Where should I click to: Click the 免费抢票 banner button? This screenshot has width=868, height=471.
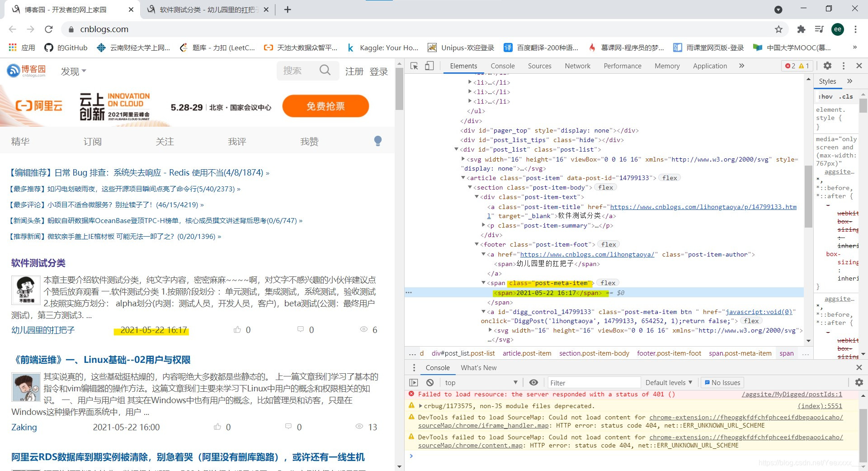coord(325,106)
